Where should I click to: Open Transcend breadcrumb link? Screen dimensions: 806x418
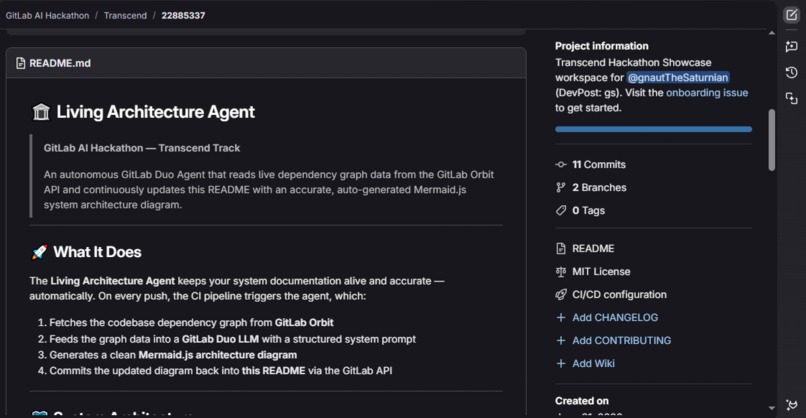point(125,15)
